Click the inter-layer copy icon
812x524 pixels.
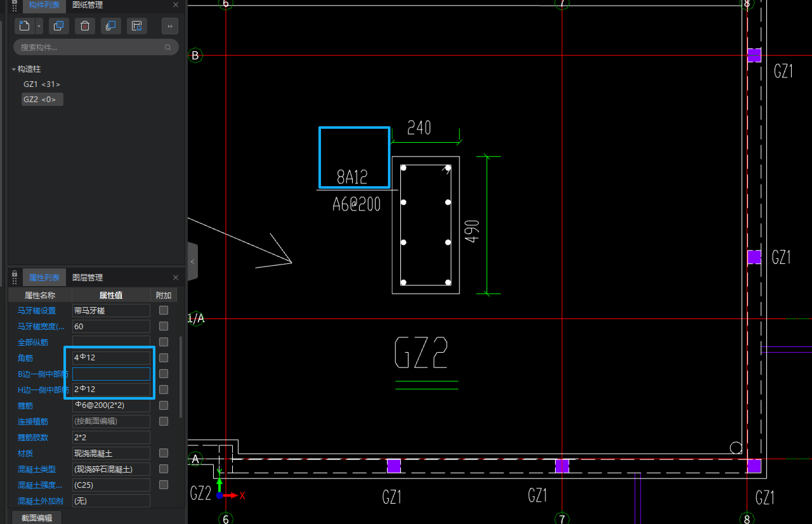click(x=111, y=26)
